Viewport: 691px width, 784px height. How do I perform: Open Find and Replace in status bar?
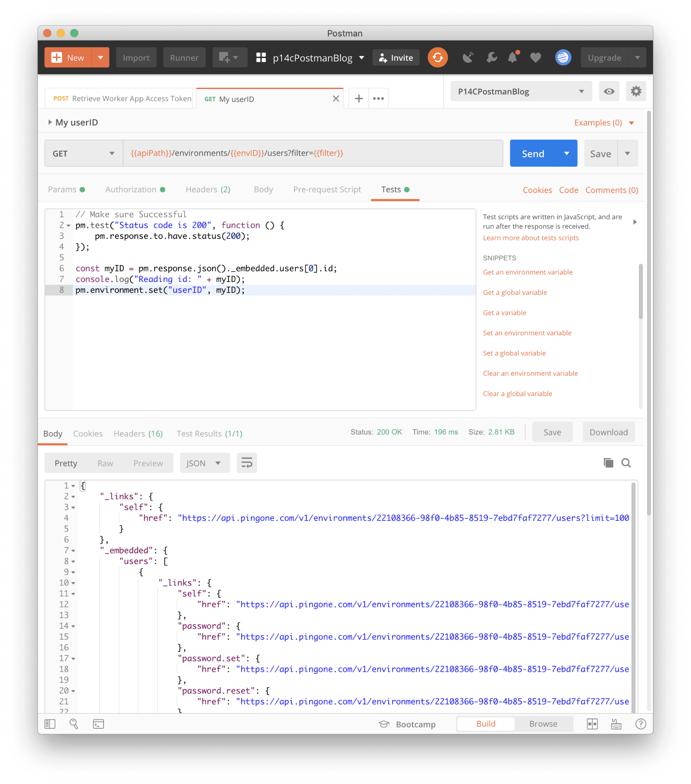pyautogui.click(x=74, y=724)
